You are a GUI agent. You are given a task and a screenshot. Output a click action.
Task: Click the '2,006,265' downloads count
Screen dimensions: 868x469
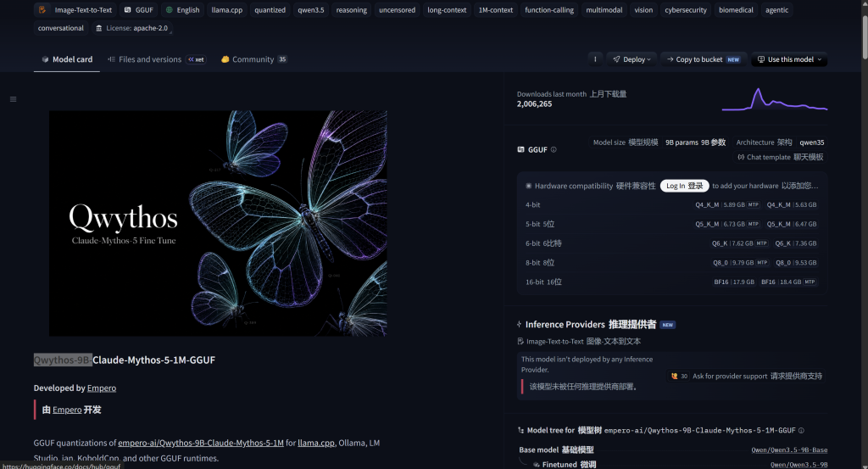tap(534, 104)
